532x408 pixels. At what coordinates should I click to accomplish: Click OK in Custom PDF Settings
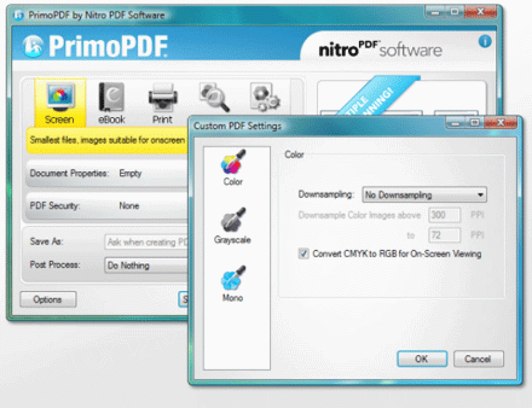[x=422, y=359]
